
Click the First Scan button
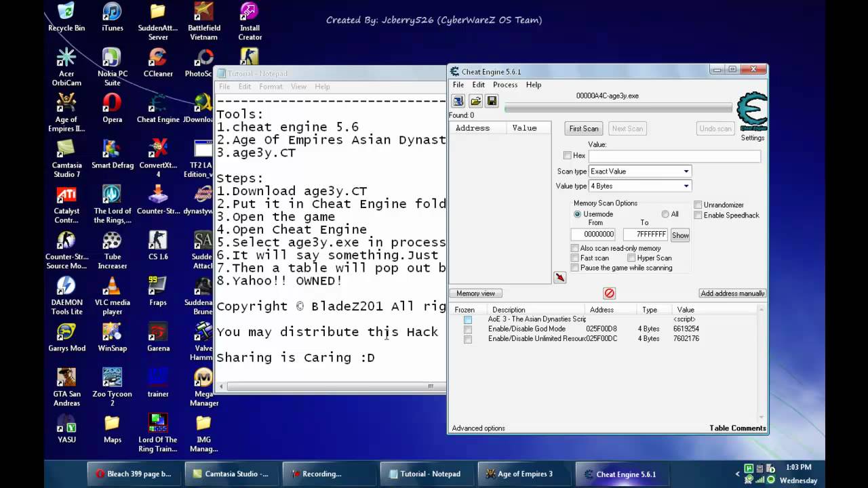tap(584, 129)
